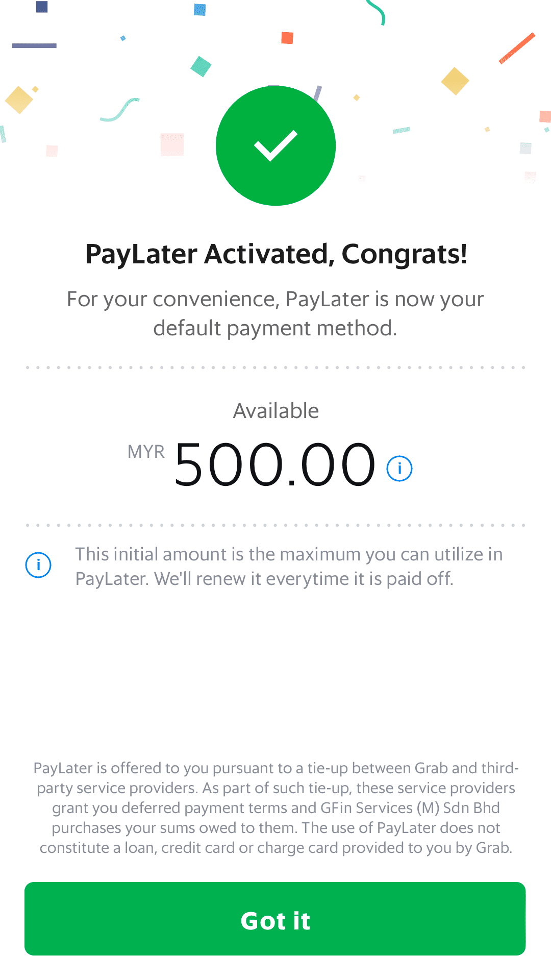Tap the default payment method subtitle text
This screenshot has width=551, height=980.
pyautogui.click(x=275, y=313)
